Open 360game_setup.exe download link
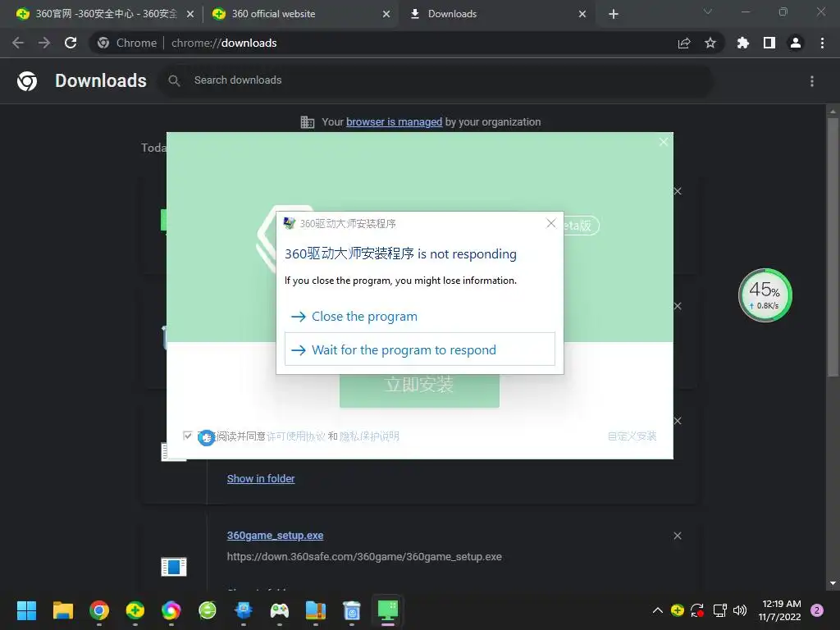 275,535
